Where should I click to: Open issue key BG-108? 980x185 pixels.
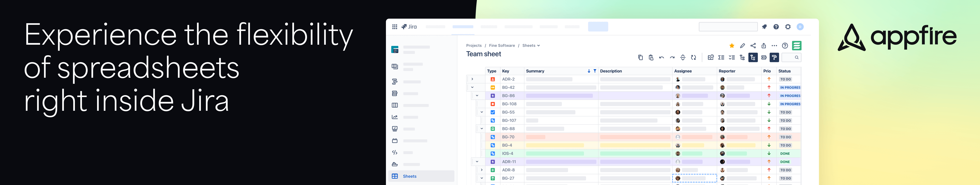(509, 104)
